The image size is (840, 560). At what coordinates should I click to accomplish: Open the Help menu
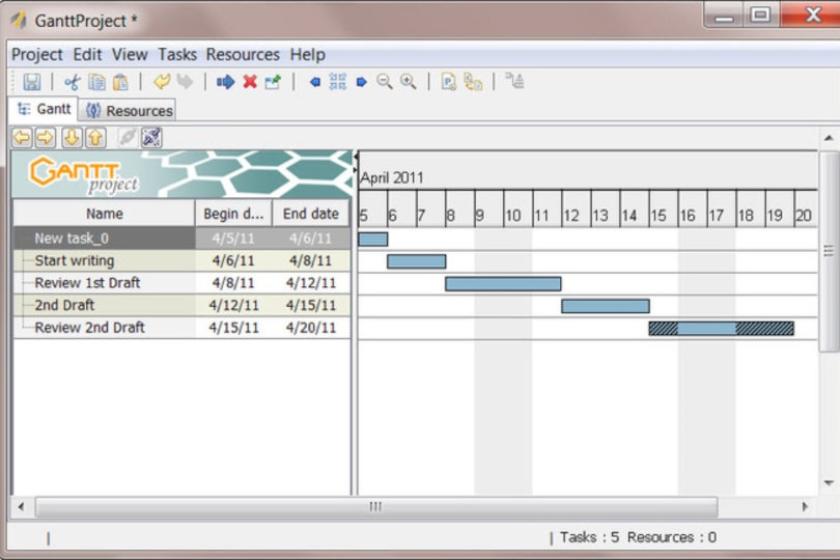pos(308,55)
